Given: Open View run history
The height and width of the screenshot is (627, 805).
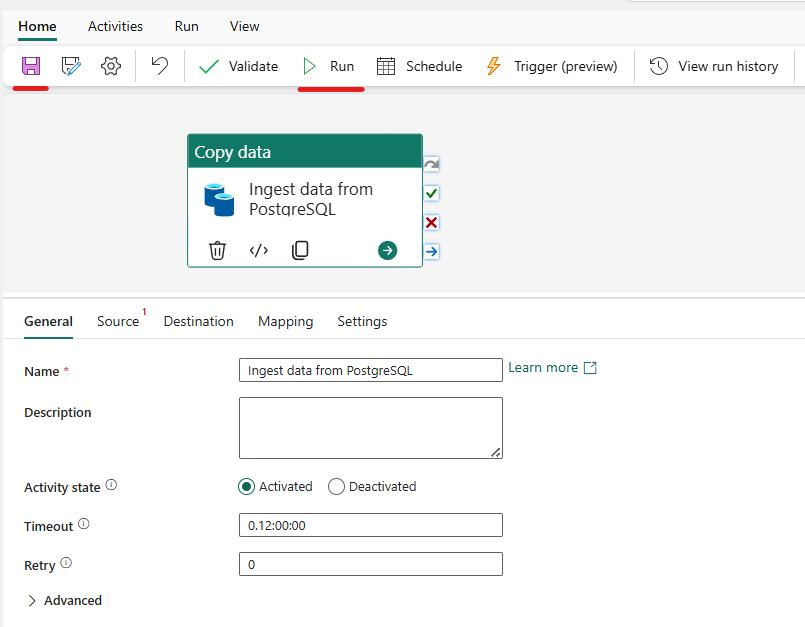Looking at the screenshot, I should [714, 66].
